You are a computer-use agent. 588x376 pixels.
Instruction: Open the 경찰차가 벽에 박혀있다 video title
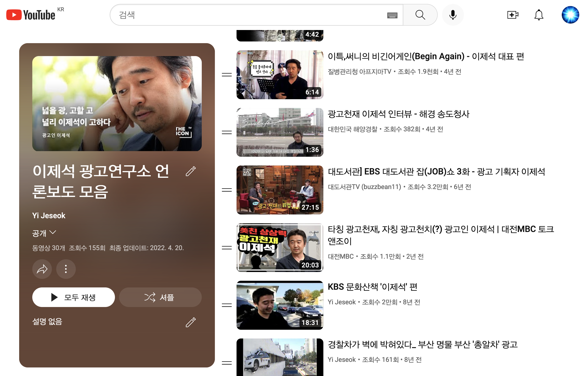(x=423, y=345)
